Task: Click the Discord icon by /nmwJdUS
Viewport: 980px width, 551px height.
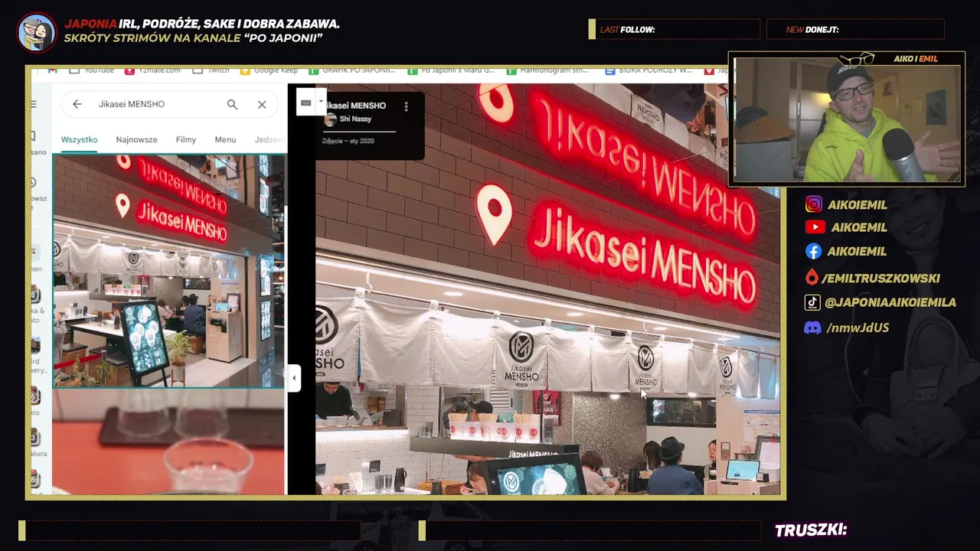Action: [812, 328]
